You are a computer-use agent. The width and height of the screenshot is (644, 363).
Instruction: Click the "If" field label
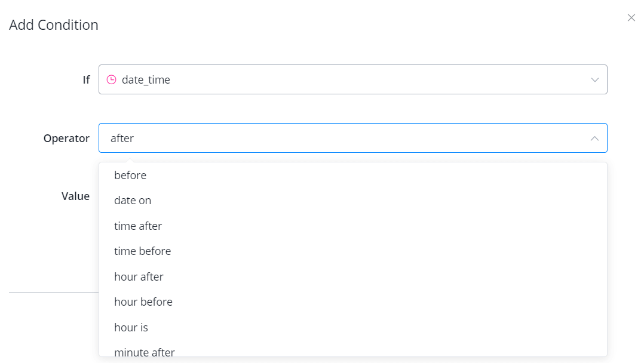pyautogui.click(x=86, y=79)
